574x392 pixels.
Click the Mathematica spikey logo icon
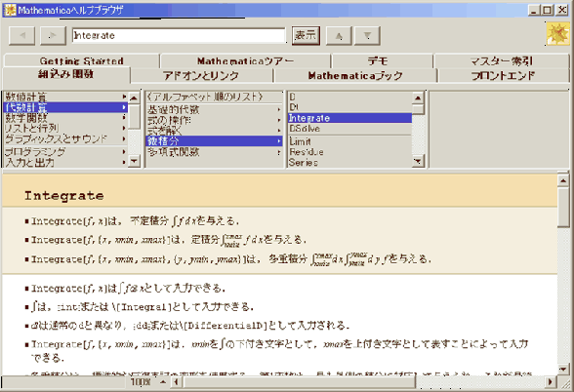(558, 33)
